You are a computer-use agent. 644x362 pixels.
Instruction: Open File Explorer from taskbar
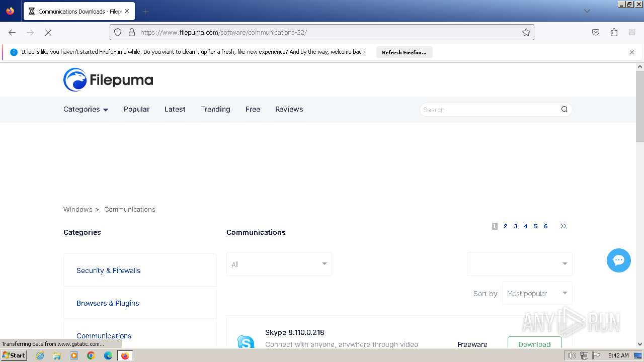tap(57, 355)
